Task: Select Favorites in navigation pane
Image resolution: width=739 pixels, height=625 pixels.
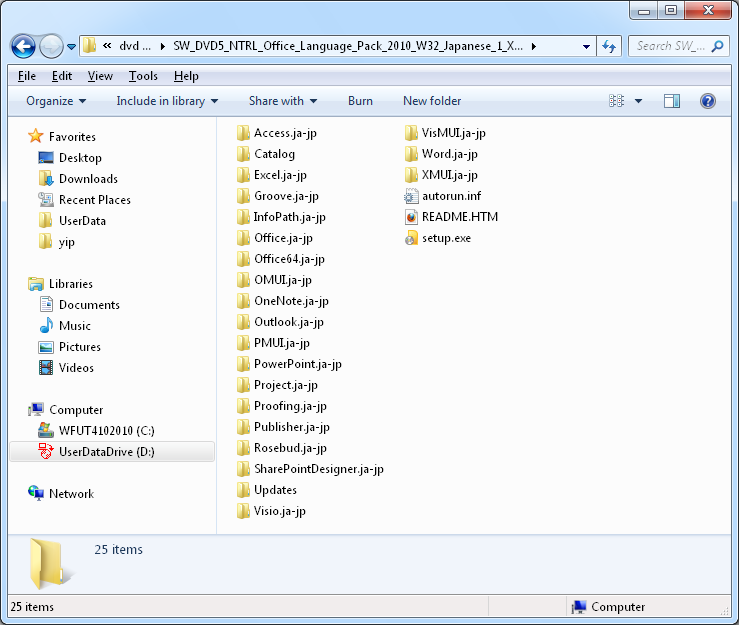Action: coord(62,137)
